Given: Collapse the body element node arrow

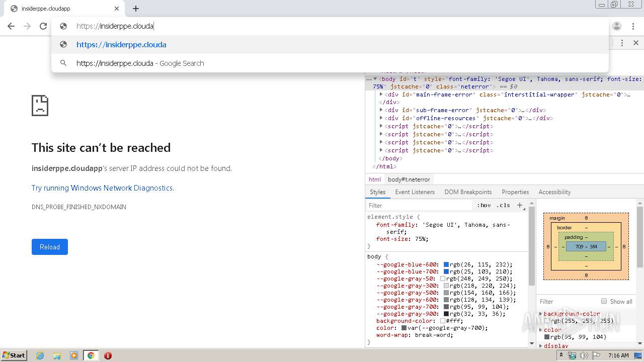Looking at the screenshot, I should tap(375, 79).
